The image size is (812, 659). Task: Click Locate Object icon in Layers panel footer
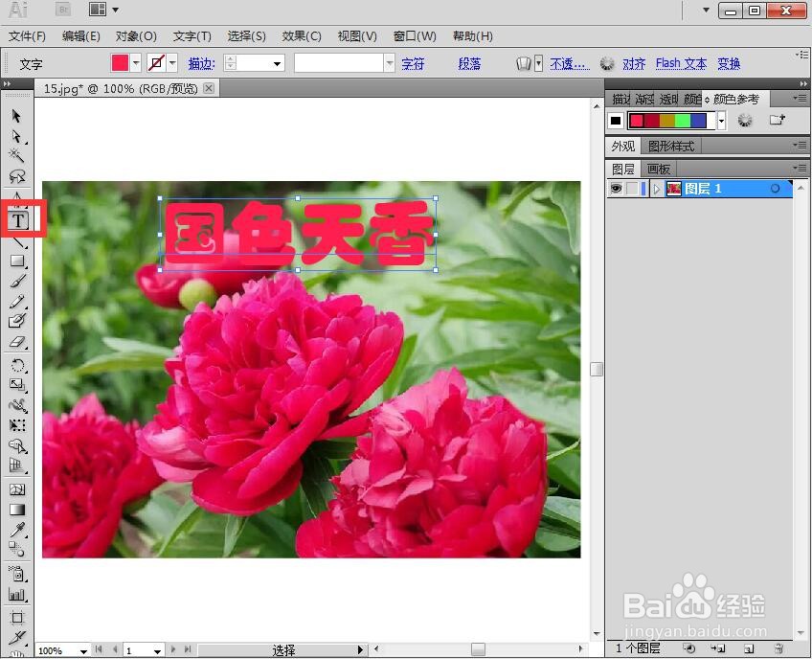point(689,648)
